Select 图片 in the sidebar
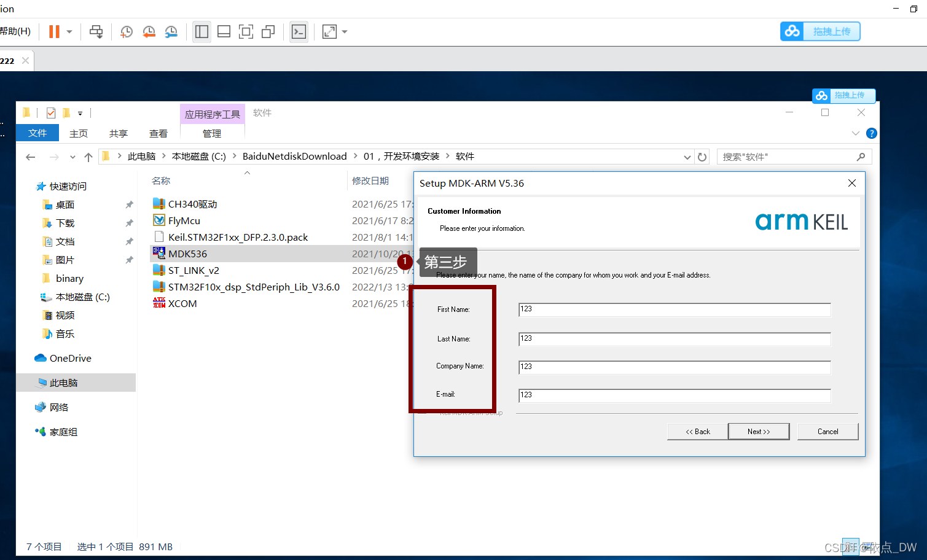The image size is (927, 560). tap(65, 260)
